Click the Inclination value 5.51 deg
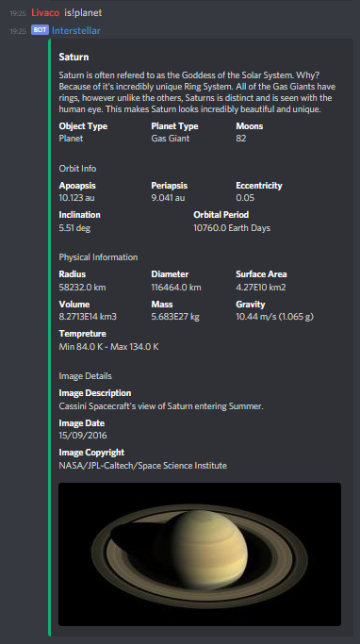 [x=74, y=228]
